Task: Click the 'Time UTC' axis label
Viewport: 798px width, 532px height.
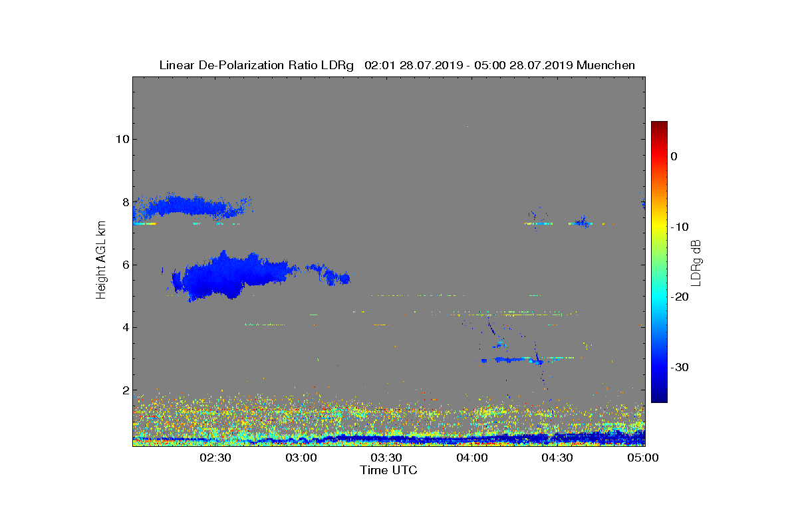Action: click(x=389, y=470)
